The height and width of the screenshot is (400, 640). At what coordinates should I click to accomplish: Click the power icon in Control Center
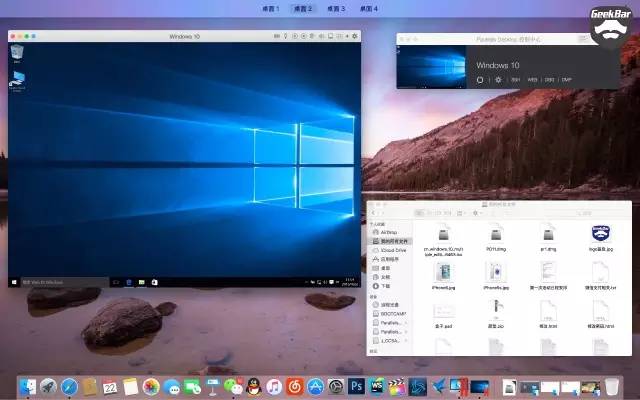point(480,80)
